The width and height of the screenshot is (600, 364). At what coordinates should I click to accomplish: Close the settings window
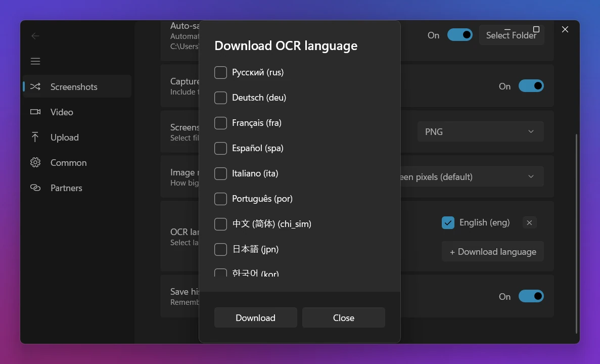tap(565, 29)
